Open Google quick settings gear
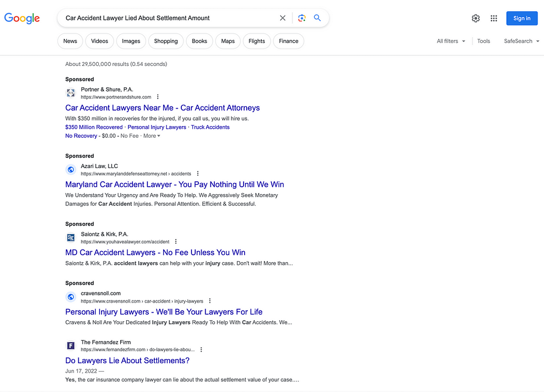The width and height of the screenshot is (544, 392). (x=475, y=18)
